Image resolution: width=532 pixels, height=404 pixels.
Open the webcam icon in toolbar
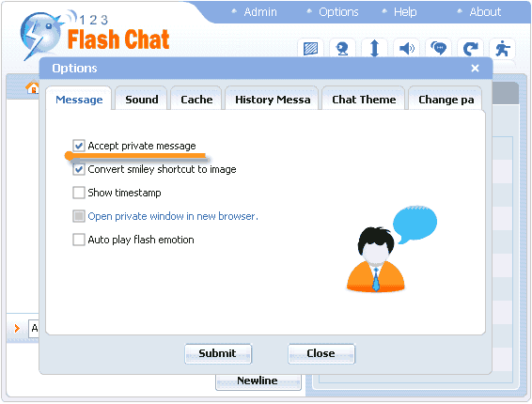[342, 49]
